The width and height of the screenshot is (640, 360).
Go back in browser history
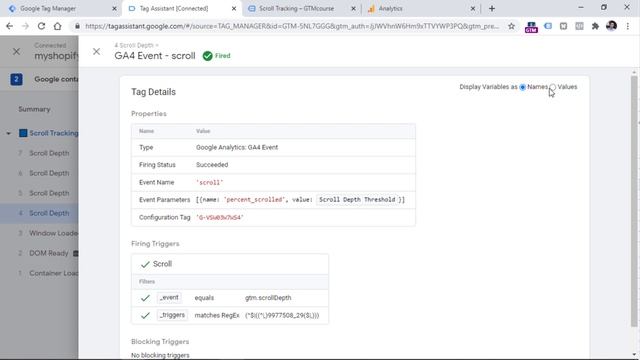click(9, 26)
